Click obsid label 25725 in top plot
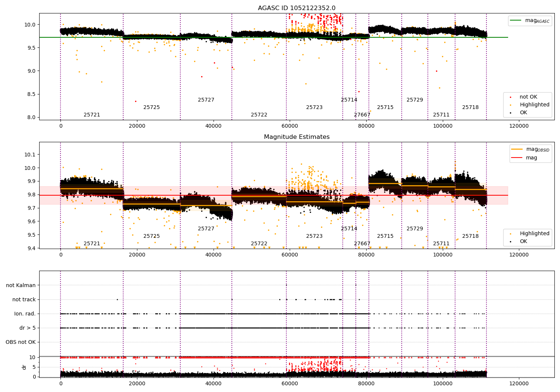Screen dimensions: 560x392 coord(152,107)
